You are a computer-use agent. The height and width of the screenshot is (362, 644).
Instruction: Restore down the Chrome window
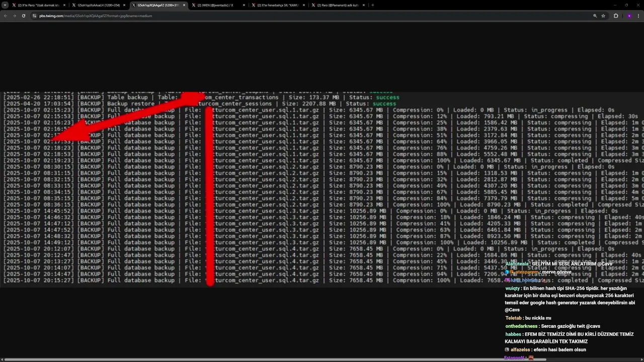[626, 5]
